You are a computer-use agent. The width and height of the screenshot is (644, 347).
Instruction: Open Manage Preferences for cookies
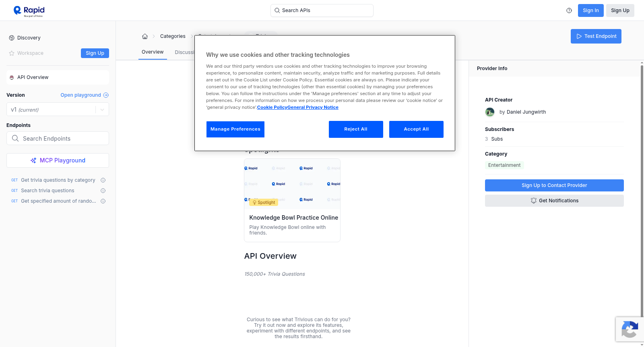click(235, 129)
